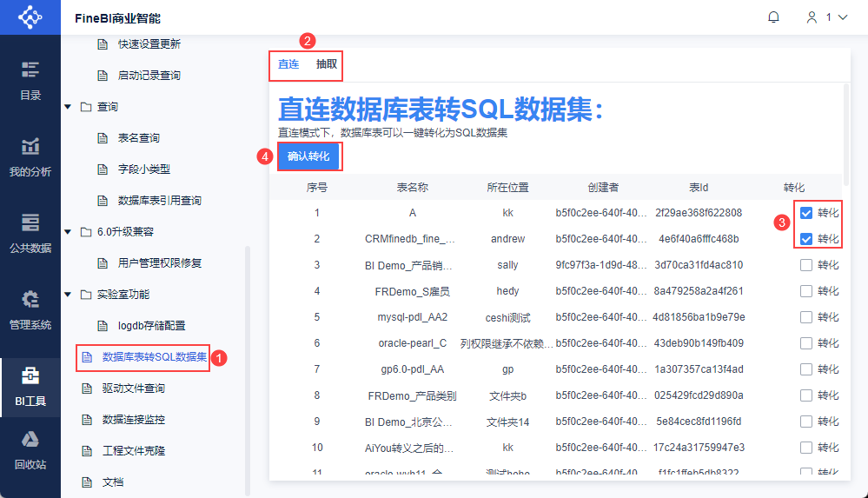Uncheck 转化 checkbox for table A
The width and height of the screenshot is (868, 498).
[806, 213]
